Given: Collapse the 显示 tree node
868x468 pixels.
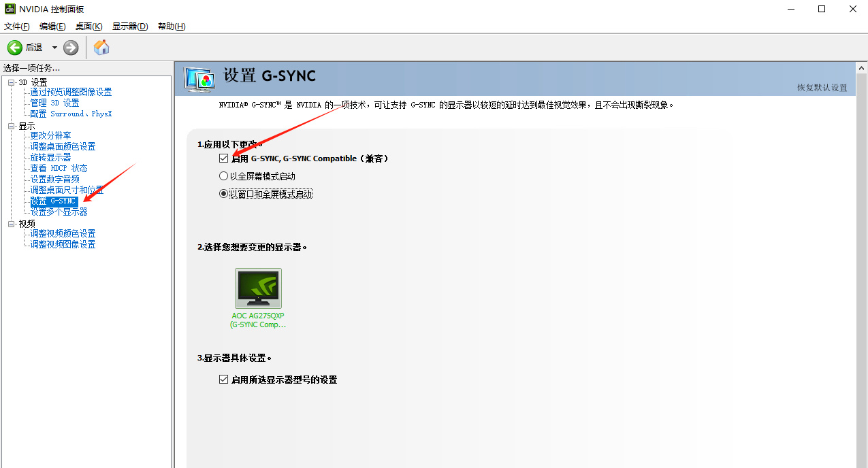Looking at the screenshot, I should 11,127.
